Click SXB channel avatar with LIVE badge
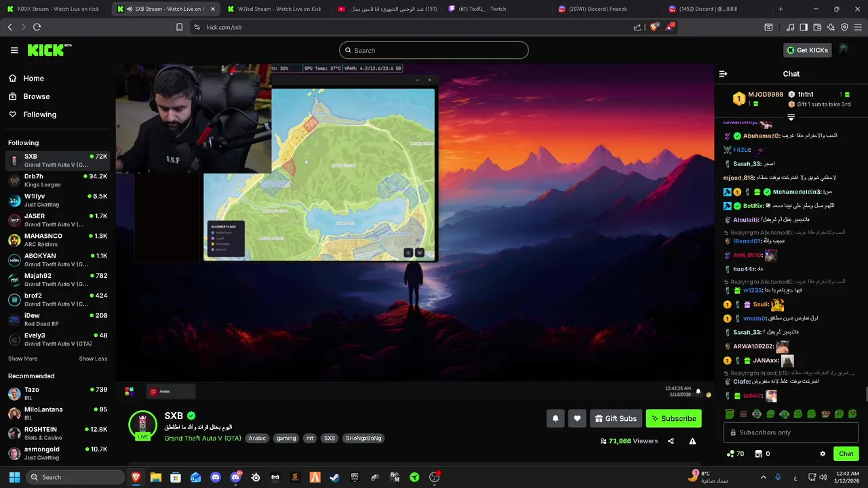The height and width of the screenshot is (488, 868). [142, 426]
